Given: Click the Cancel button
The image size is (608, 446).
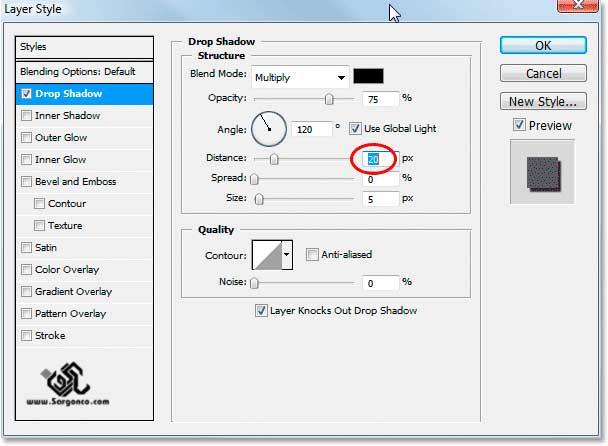Looking at the screenshot, I should point(542,73).
